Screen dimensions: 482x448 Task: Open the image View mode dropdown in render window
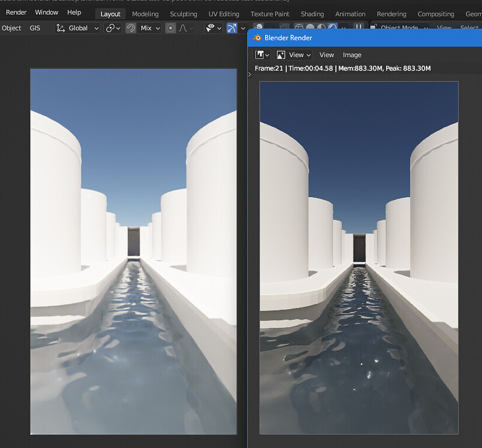293,55
